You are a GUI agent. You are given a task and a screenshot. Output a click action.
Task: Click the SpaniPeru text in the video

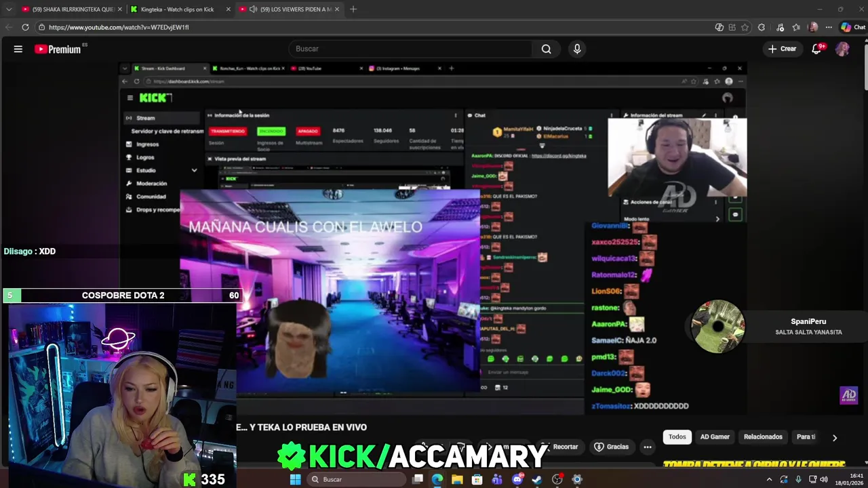click(x=808, y=322)
